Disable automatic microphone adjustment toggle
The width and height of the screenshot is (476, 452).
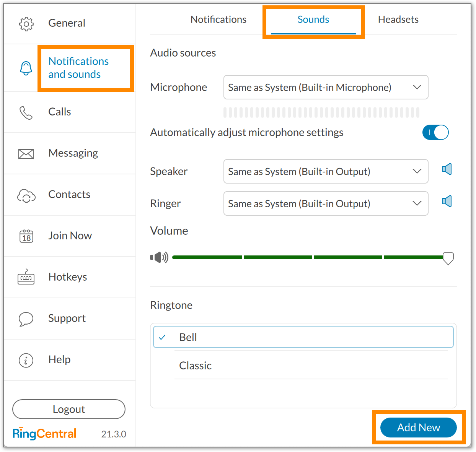435,132
